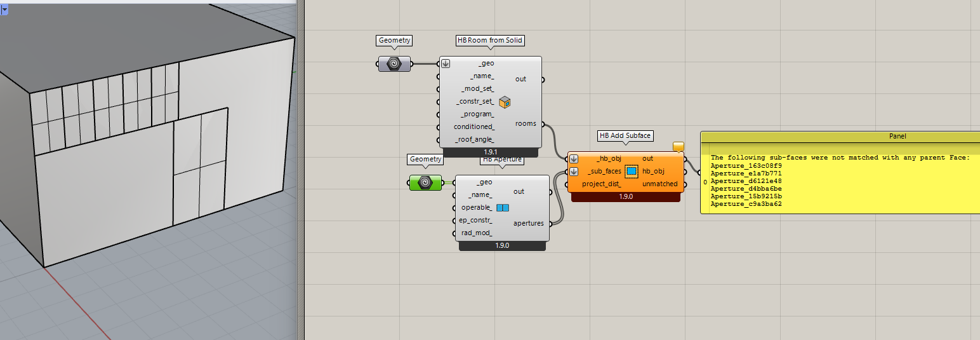The image size is (980, 340).
Task: Click the conditioned_ input on HB Room
Action: (473, 127)
